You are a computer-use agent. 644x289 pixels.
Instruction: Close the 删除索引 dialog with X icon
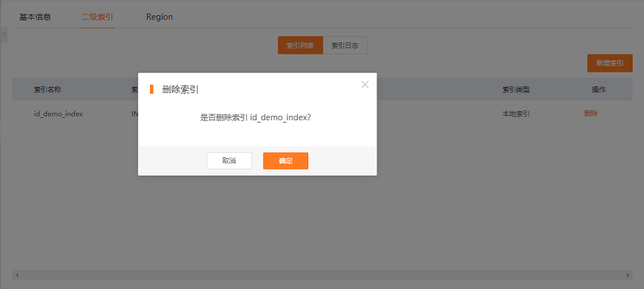(x=364, y=85)
